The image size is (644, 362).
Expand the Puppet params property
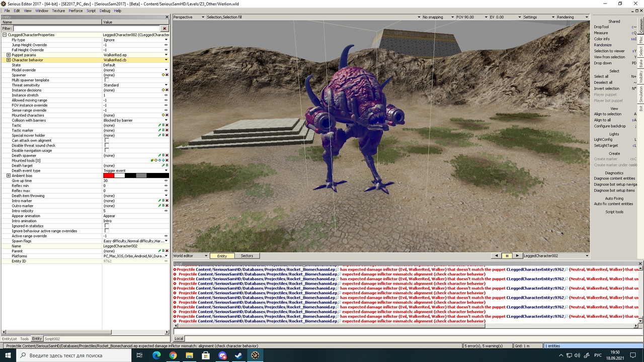point(9,55)
